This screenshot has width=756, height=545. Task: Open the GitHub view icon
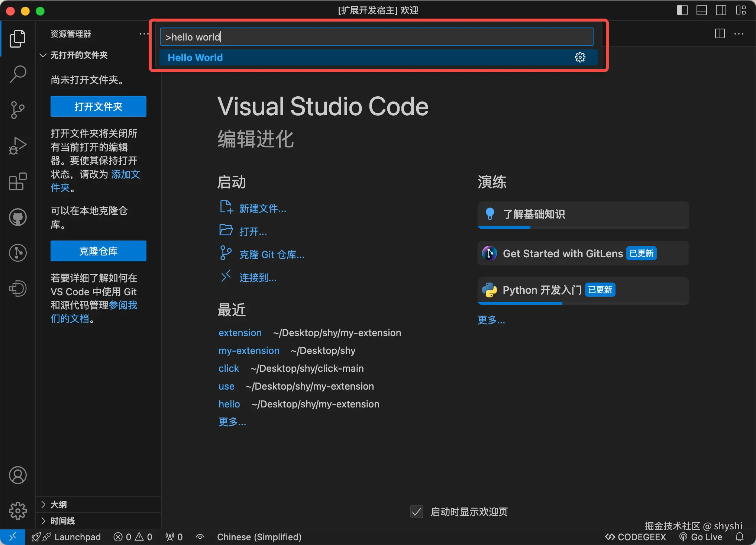click(x=17, y=217)
